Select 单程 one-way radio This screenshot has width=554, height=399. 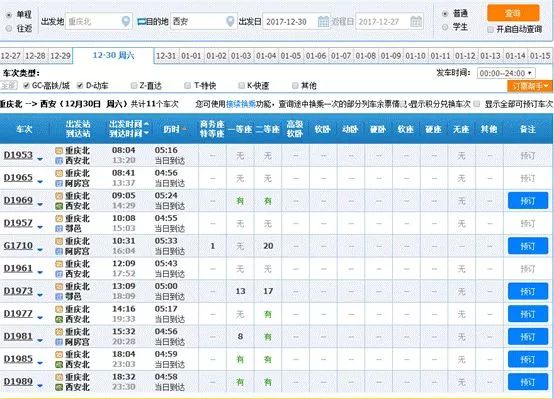[9, 15]
